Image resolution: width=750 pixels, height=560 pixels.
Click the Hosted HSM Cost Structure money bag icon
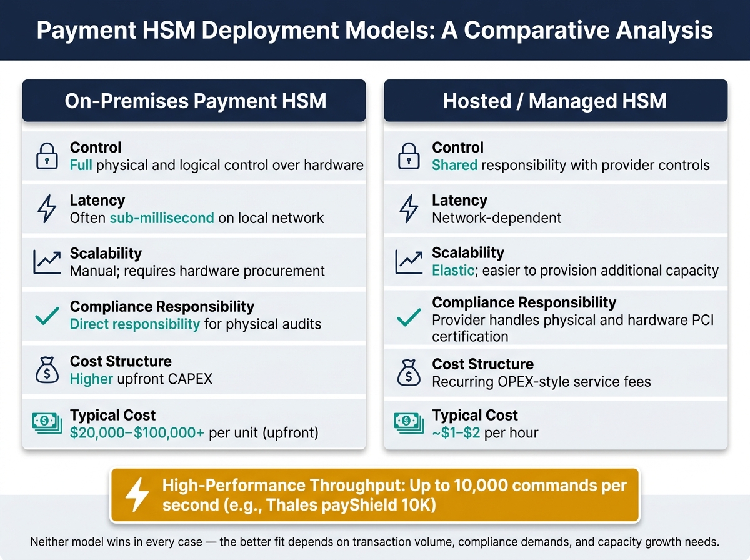[409, 373]
